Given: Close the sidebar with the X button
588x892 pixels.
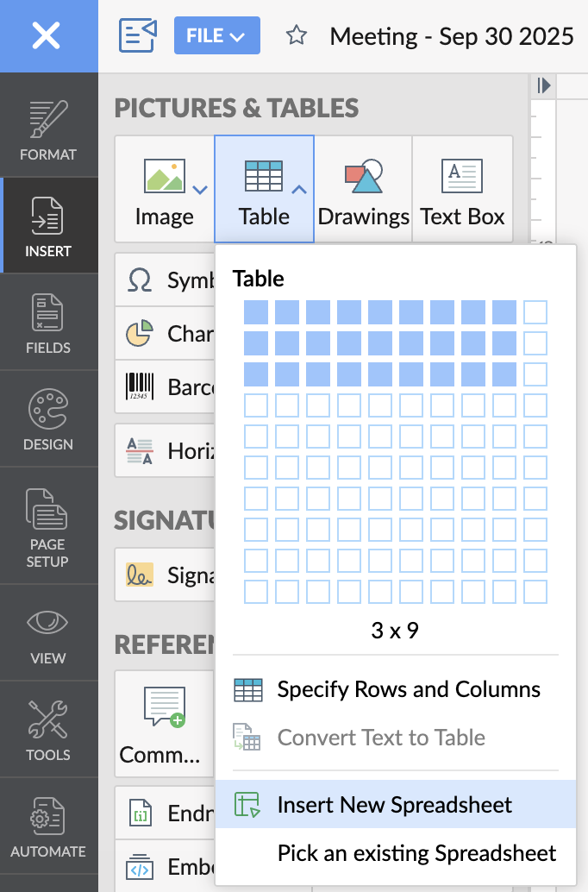Looking at the screenshot, I should 47,36.
